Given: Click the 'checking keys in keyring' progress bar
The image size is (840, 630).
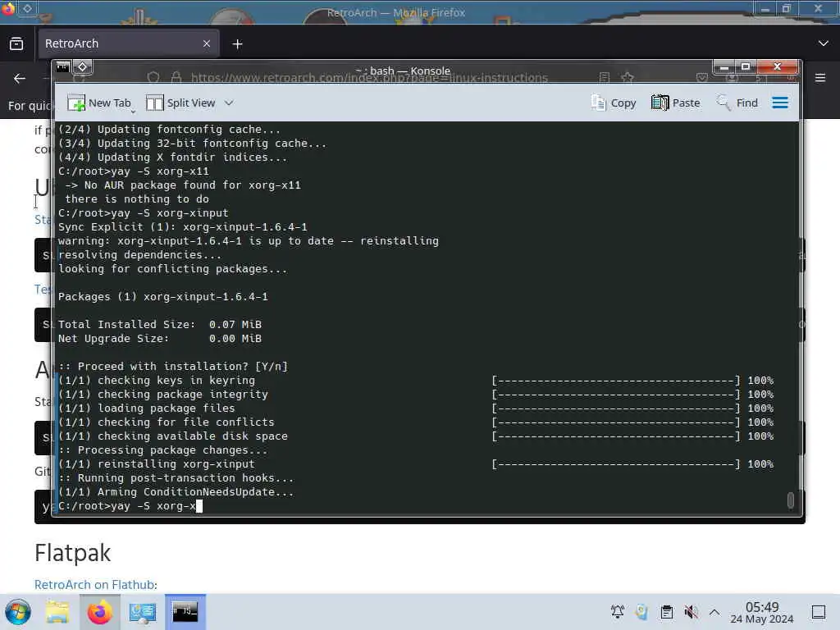Looking at the screenshot, I should pyautogui.click(x=616, y=381).
